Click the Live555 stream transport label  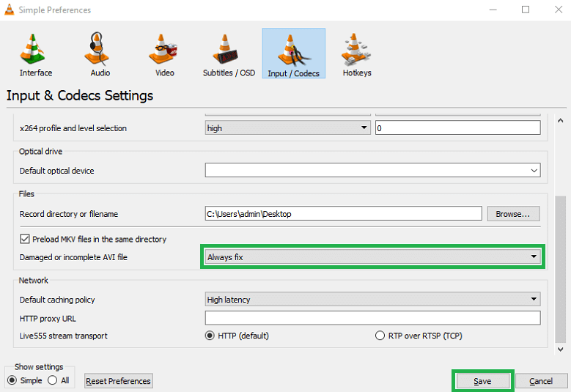pos(63,336)
